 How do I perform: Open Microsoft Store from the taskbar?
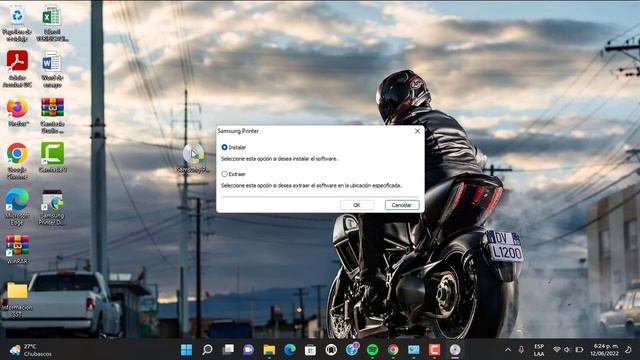point(310,350)
